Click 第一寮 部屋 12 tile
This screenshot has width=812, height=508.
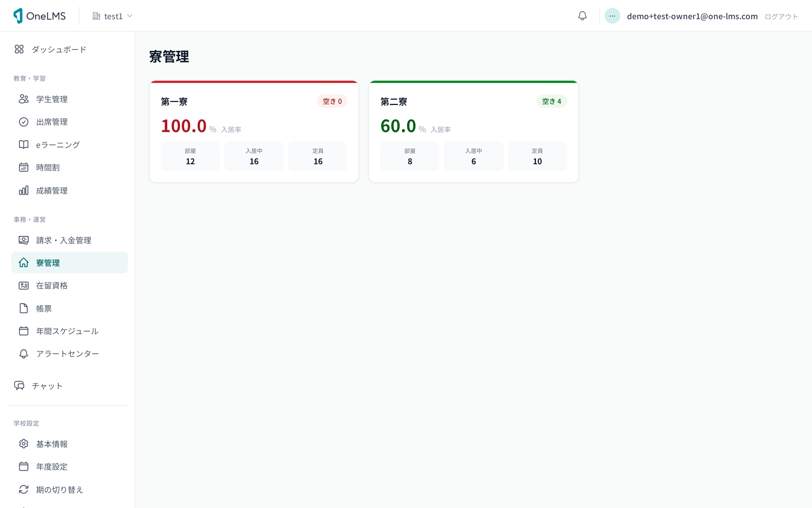190,156
